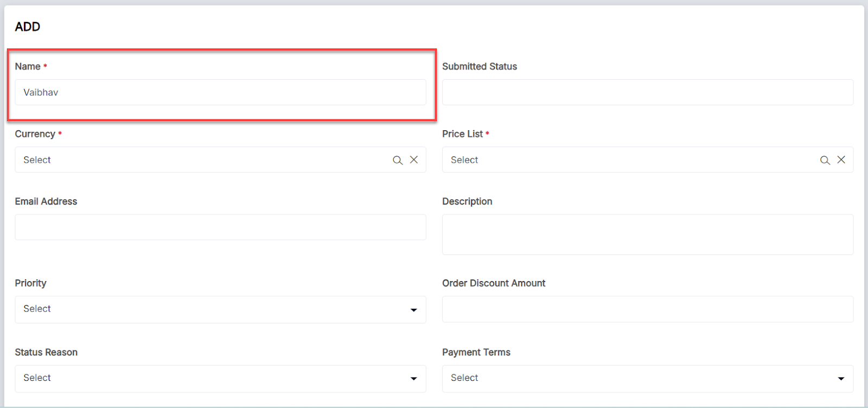Screen dimensions: 868x408
Task: Click the Order Discount Amount field
Action: tap(647, 309)
